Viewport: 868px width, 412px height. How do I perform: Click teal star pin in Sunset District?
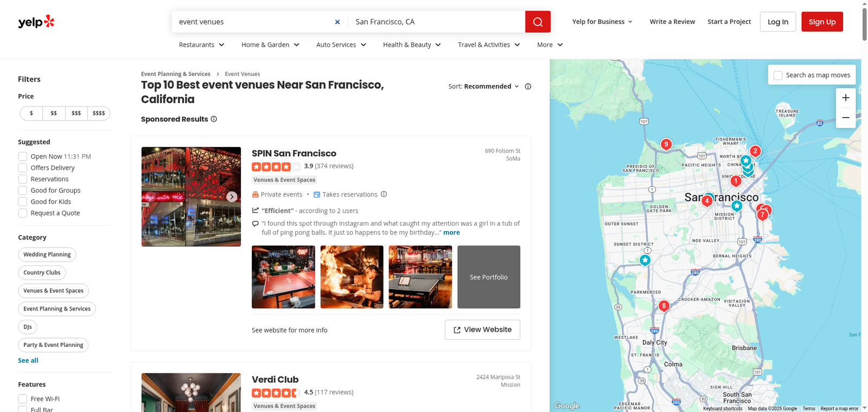(x=645, y=260)
